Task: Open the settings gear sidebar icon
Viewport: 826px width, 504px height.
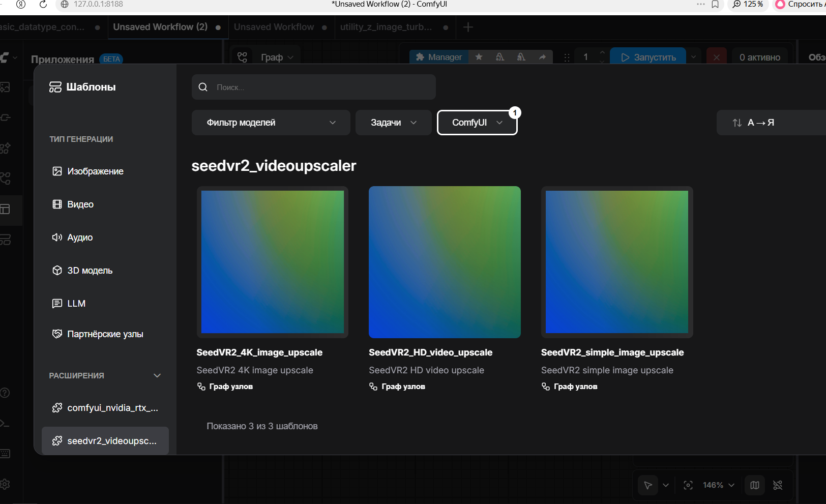Action: point(5,484)
